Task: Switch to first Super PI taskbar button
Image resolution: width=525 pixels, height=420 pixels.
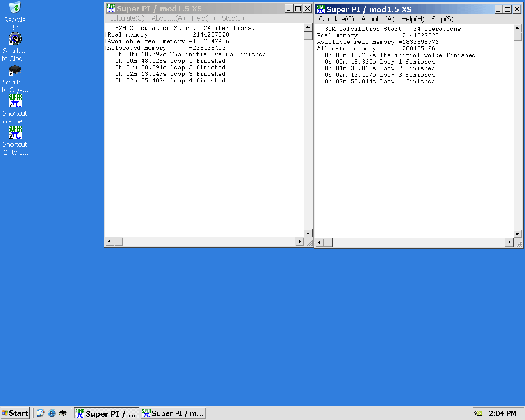Action: 106,413
